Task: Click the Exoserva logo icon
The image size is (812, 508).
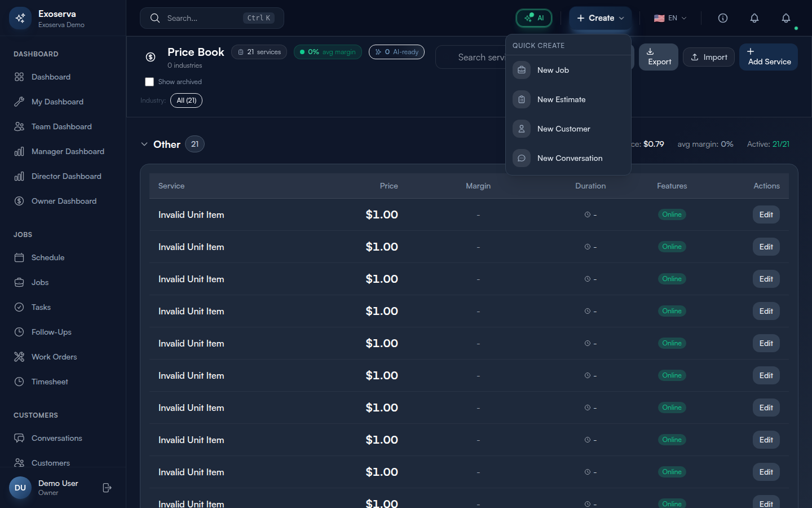Action: (20, 18)
